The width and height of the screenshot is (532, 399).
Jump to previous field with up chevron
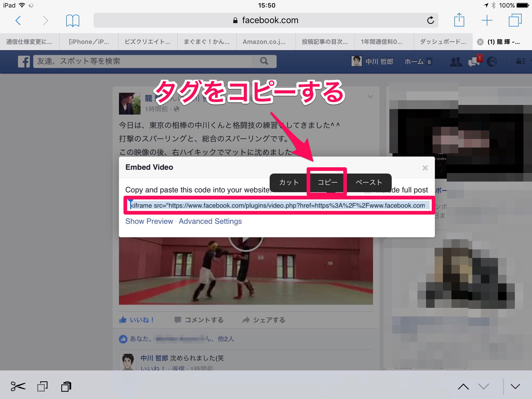click(463, 387)
